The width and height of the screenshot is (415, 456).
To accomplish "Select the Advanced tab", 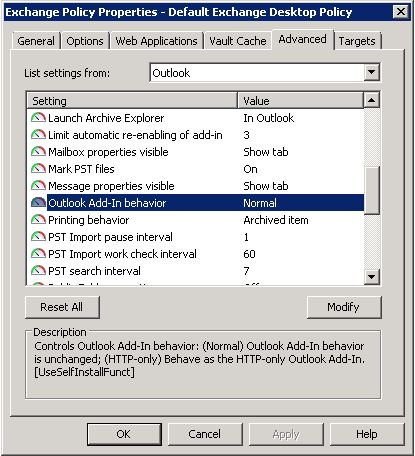I will click(x=302, y=39).
